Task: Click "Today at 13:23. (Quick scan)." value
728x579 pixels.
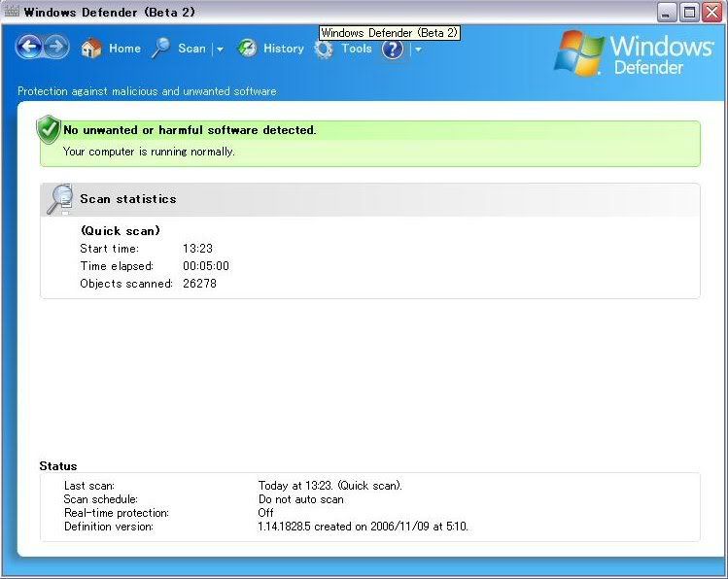Action: (330, 486)
